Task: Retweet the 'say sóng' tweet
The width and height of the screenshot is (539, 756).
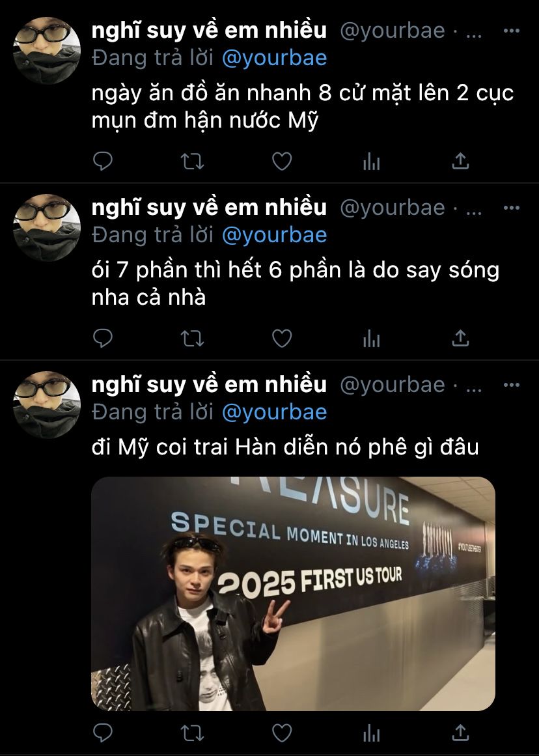Action: [192, 338]
